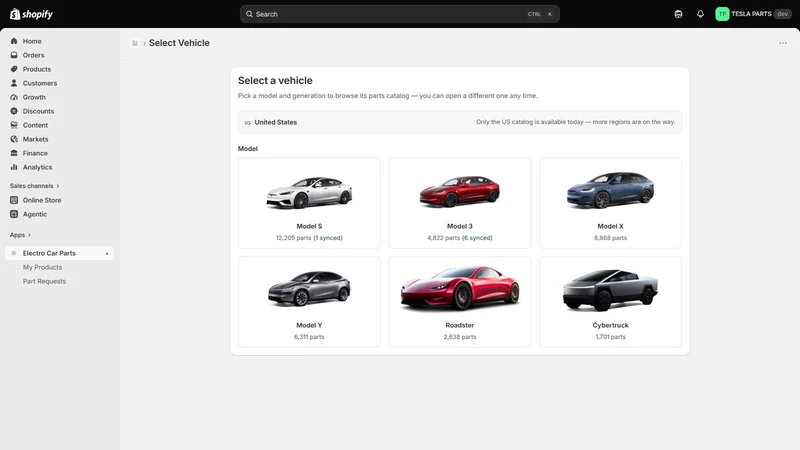The image size is (800, 450).
Task: Select the Model S card
Action: pos(309,203)
